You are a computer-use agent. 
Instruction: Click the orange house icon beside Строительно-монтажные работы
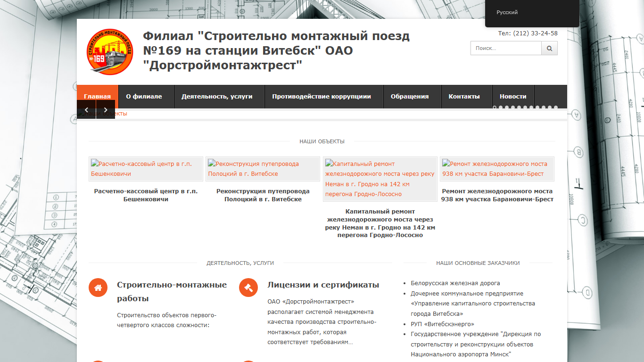click(x=98, y=288)
